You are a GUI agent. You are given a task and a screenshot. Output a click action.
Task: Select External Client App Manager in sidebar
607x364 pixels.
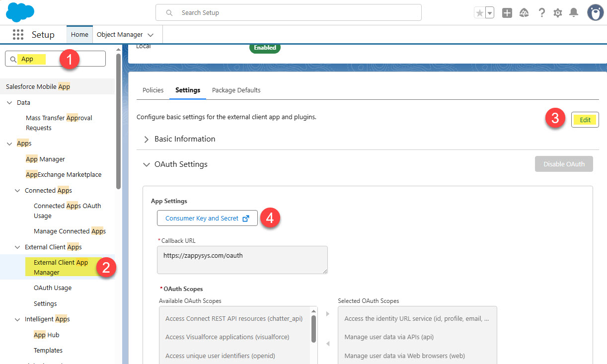point(61,267)
